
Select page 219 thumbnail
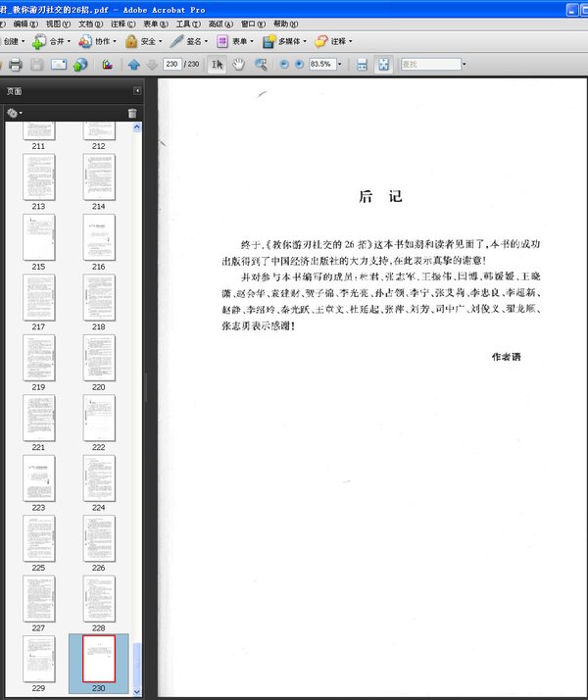[x=39, y=358]
